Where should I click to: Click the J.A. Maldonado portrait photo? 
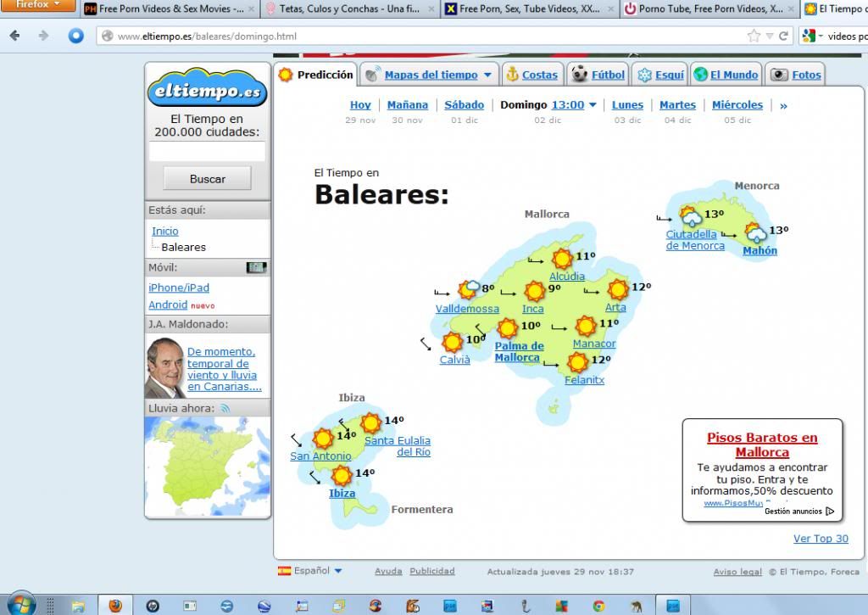click(x=165, y=368)
